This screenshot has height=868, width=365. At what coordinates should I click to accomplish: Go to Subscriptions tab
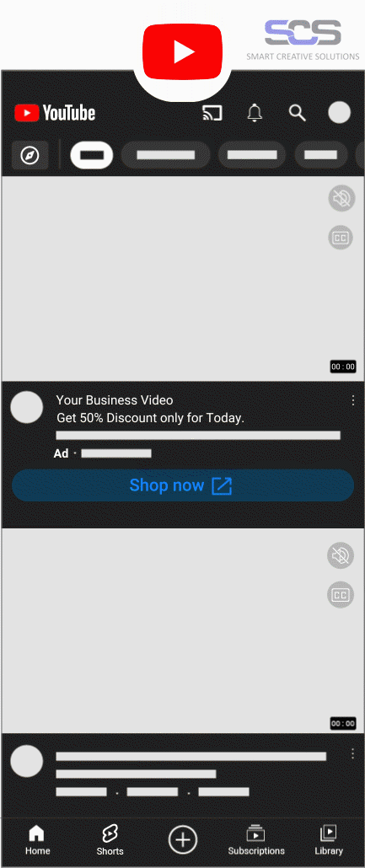pos(256,840)
